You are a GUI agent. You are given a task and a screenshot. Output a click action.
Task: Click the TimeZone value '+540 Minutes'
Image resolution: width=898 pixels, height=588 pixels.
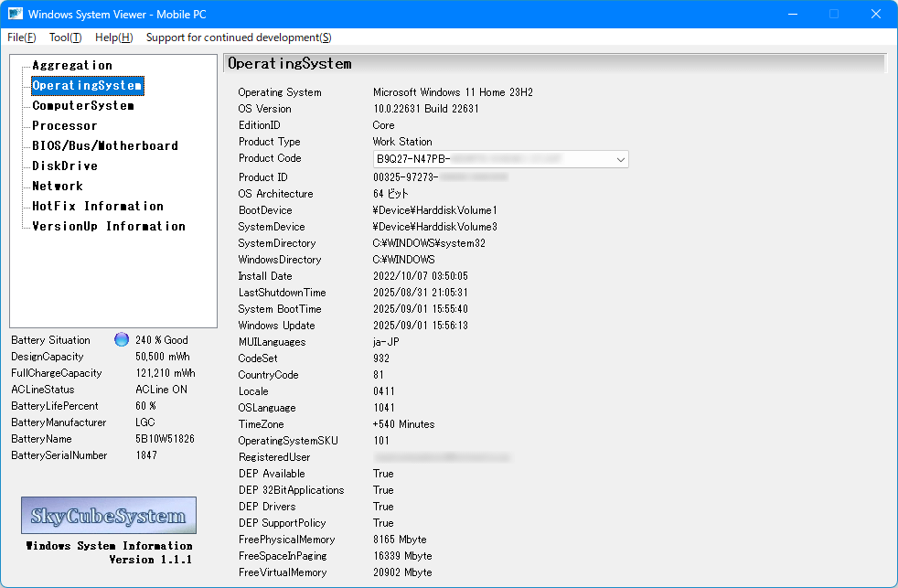[404, 424]
